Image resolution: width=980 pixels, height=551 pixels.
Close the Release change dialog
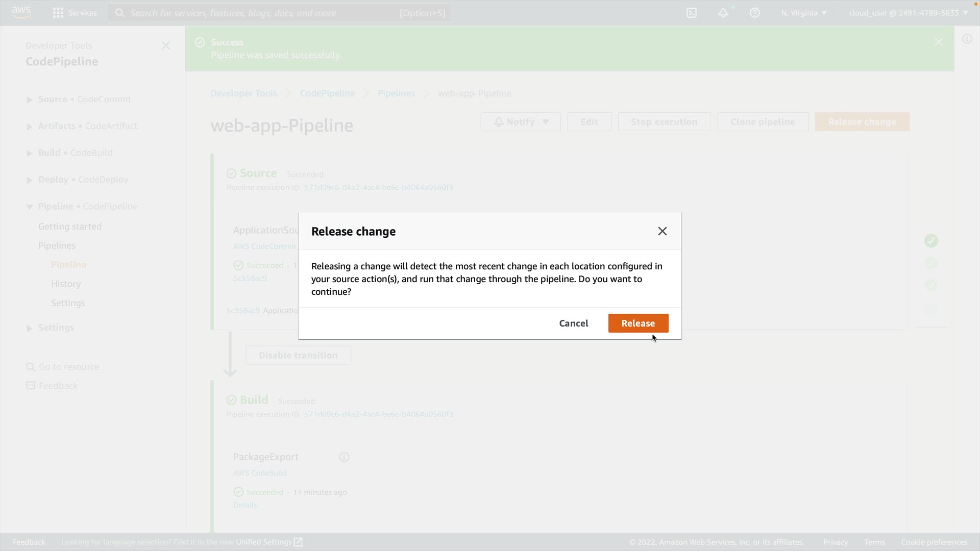(x=662, y=232)
